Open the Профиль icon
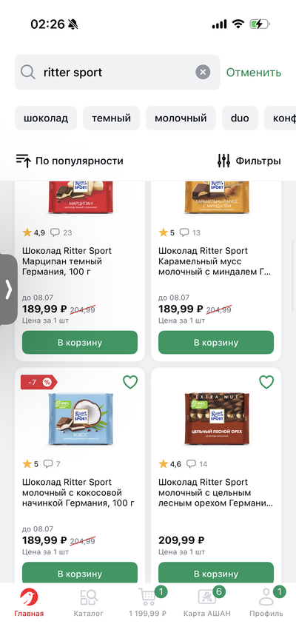 coord(266,597)
